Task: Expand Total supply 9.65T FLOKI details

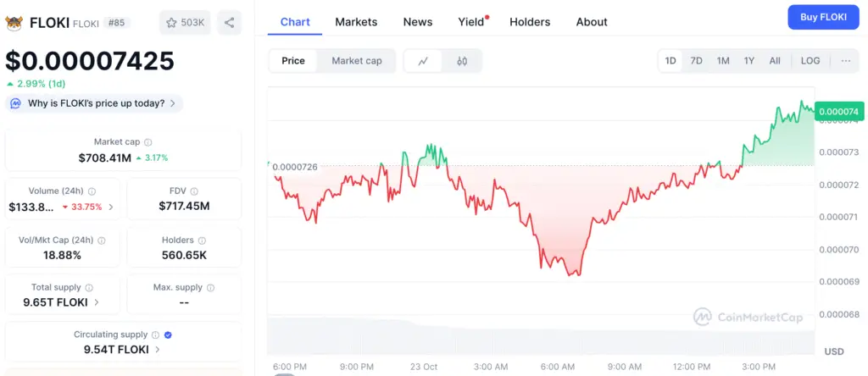Action: [x=97, y=301]
